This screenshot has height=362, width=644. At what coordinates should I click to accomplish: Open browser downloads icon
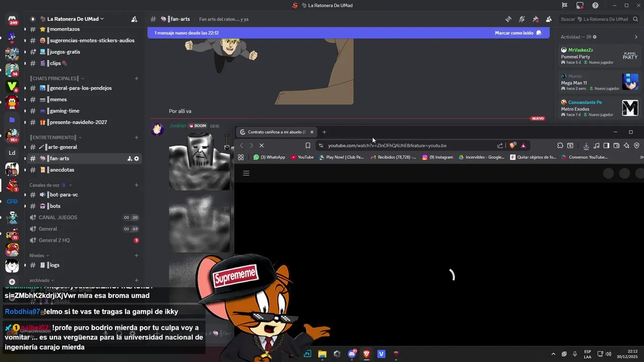click(x=586, y=146)
